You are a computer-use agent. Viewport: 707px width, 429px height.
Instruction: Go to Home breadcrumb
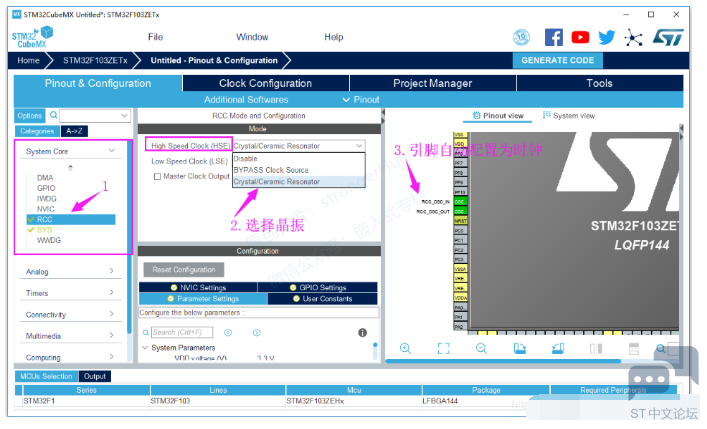click(x=28, y=60)
